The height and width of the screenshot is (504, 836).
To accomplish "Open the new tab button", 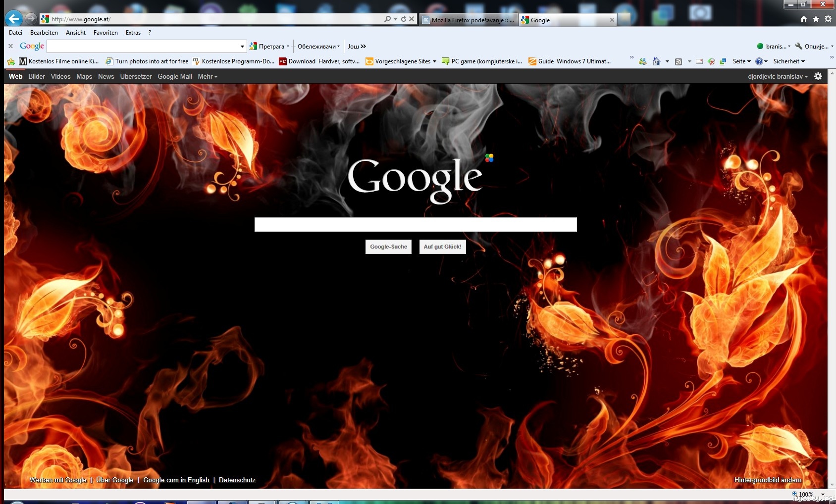I will (625, 19).
